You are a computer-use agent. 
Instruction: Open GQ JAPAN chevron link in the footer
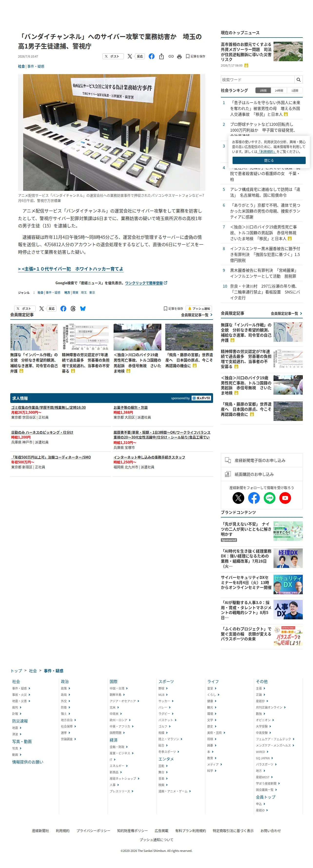click(264, 758)
